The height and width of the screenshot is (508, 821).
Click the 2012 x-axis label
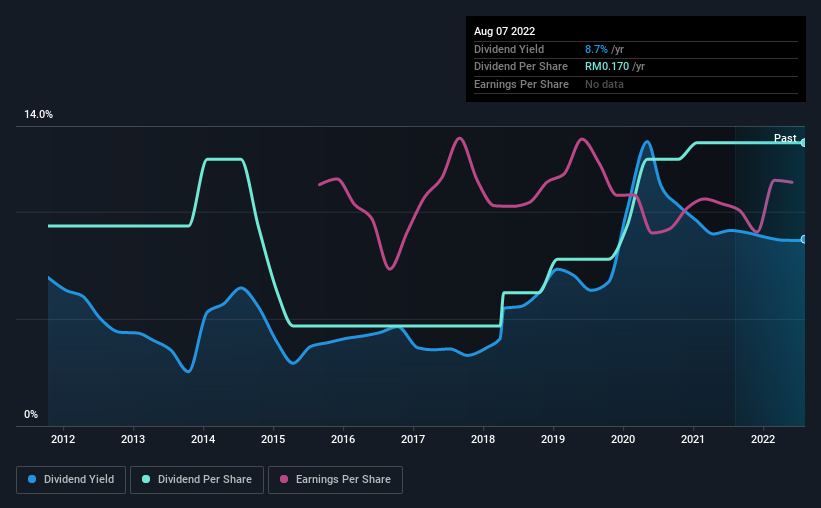tap(63, 439)
